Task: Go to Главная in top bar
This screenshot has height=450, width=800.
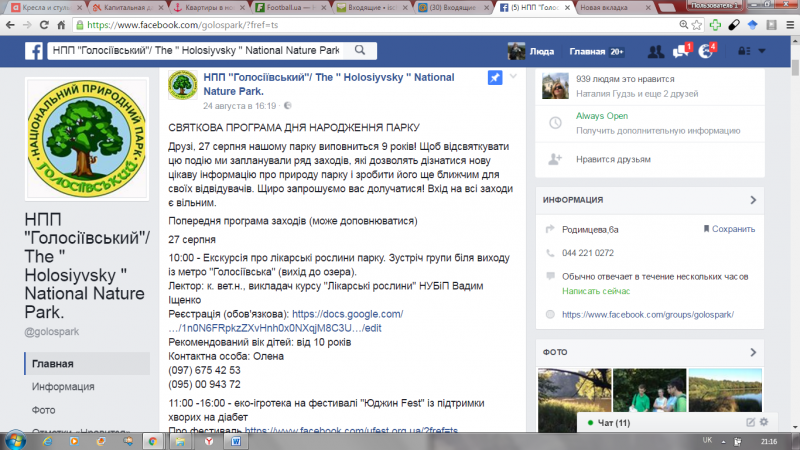Action: (x=587, y=51)
